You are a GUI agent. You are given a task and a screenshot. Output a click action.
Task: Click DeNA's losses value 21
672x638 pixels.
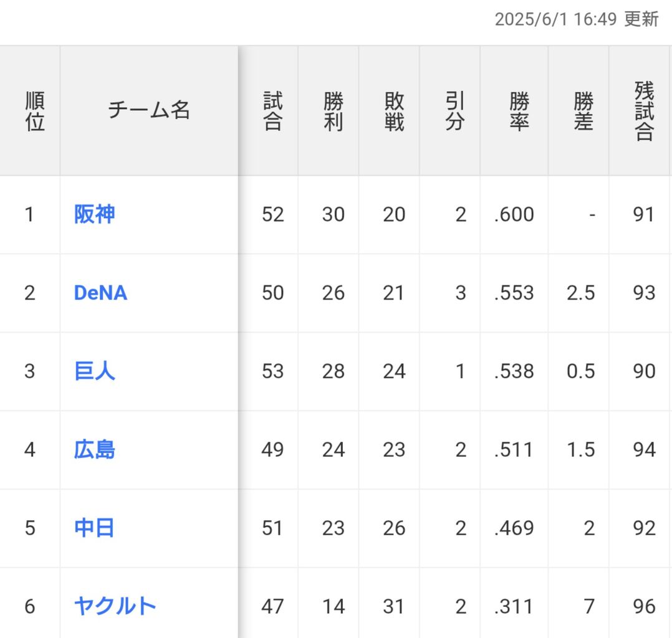coord(393,293)
